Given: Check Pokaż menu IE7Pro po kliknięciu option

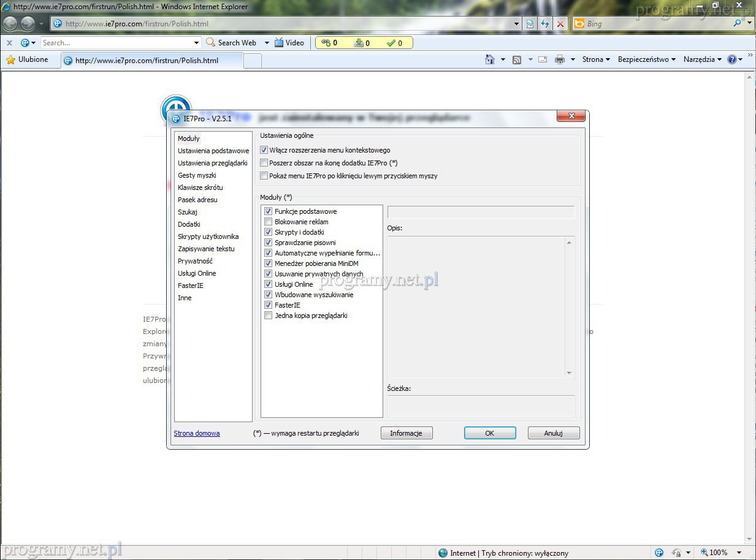Looking at the screenshot, I should coord(264,176).
